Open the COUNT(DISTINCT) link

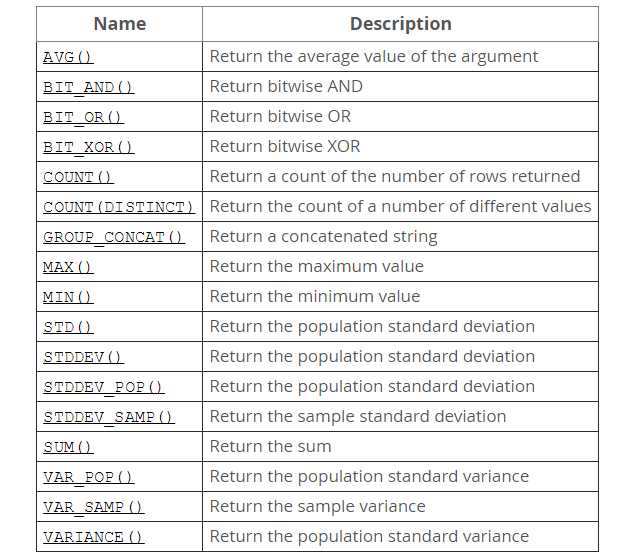[119, 207]
